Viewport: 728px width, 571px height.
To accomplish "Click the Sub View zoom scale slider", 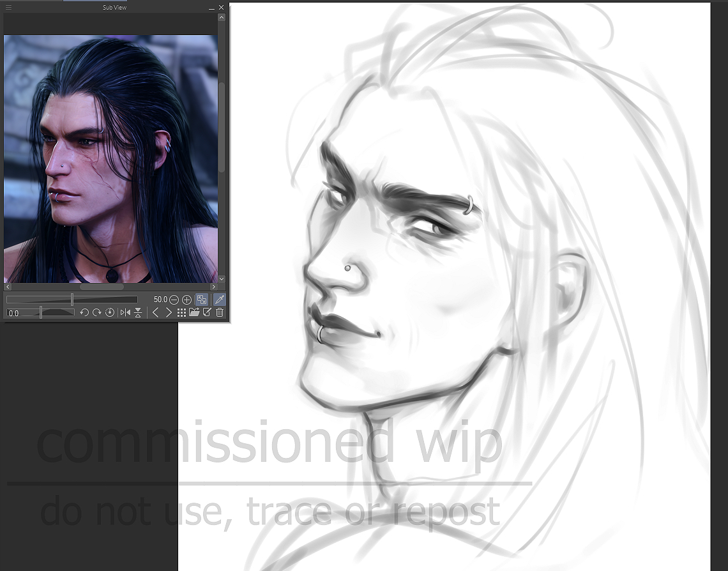I will (x=72, y=300).
